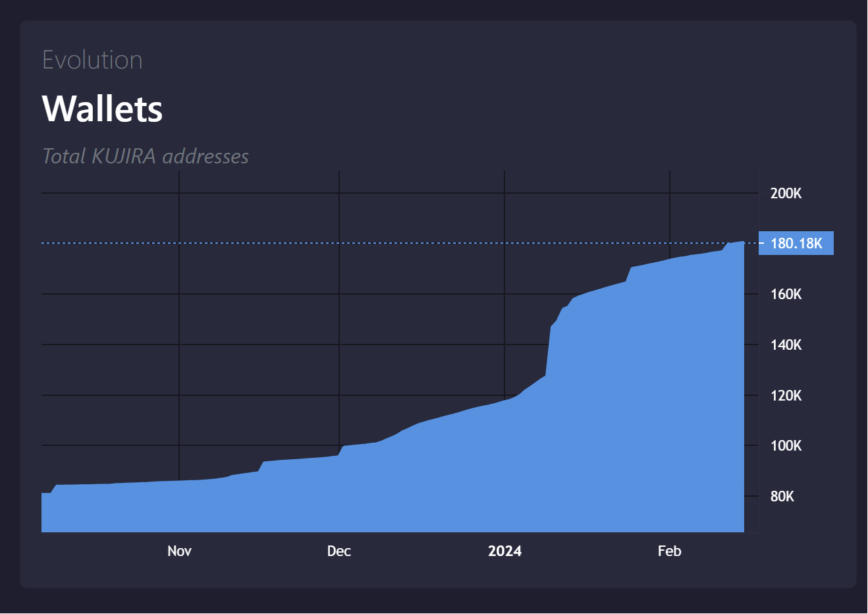Choose the Feb time axis label
Image resolution: width=868 pixels, height=614 pixels.
point(669,551)
